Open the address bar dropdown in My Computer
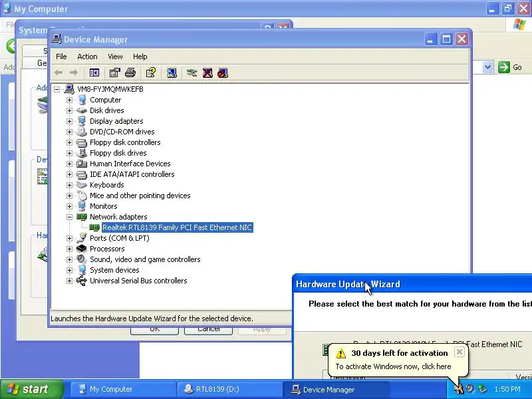Screen dimensions: 532x399 (487, 67)
